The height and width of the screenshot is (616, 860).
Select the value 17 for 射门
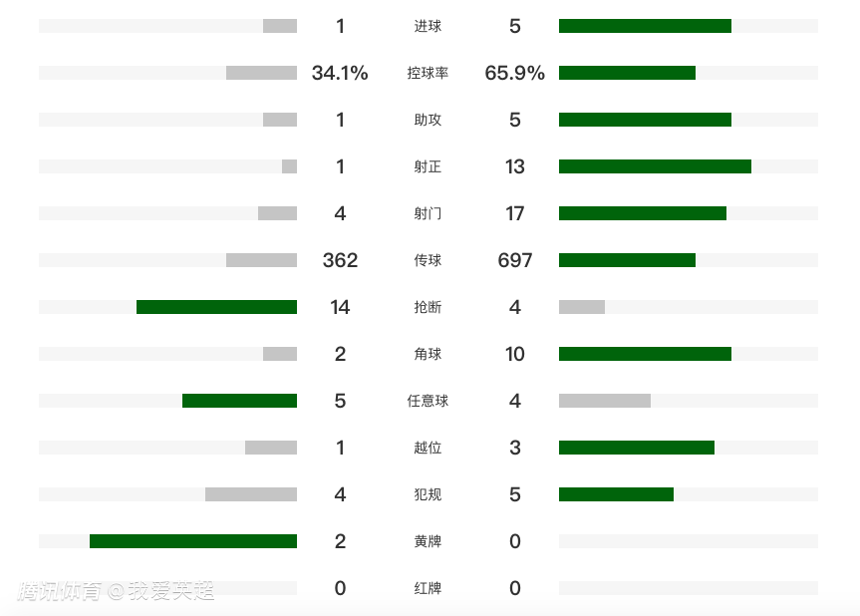pos(514,213)
